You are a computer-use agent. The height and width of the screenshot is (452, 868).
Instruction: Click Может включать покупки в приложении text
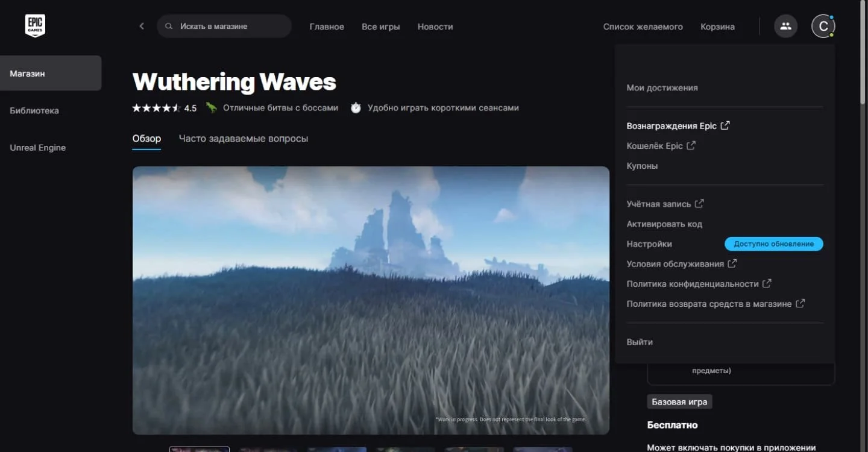click(x=731, y=447)
